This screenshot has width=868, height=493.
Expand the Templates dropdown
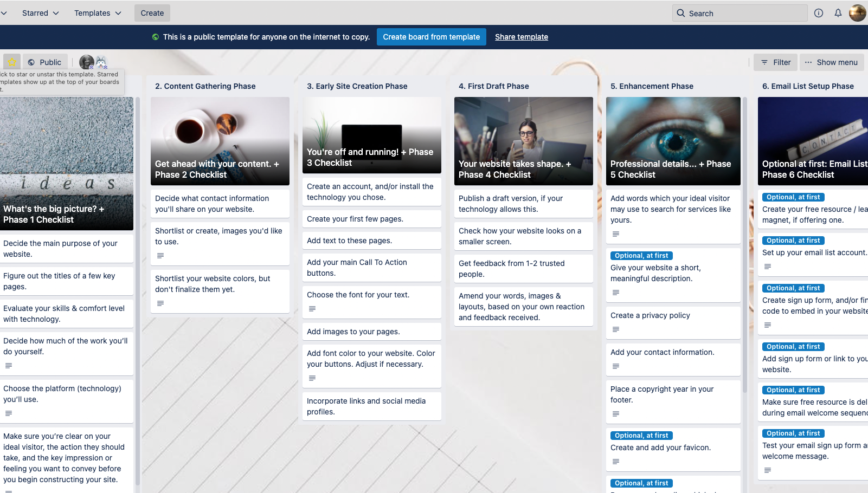[x=98, y=13]
